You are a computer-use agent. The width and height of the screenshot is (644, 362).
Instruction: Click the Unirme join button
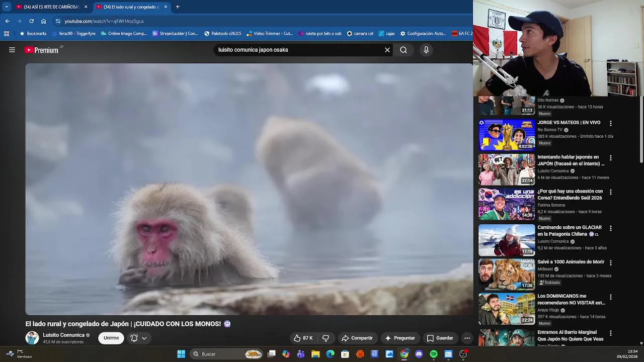111,338
